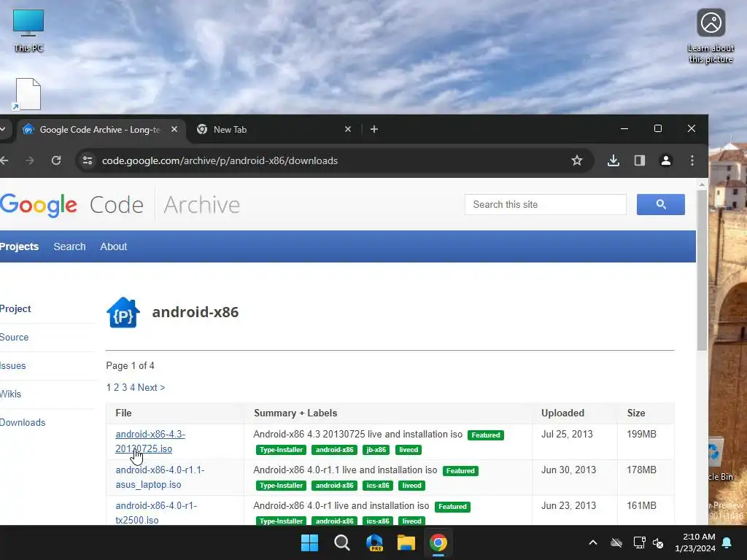
Task: Close the Google Code Archive tab
Action: point(174,129)
